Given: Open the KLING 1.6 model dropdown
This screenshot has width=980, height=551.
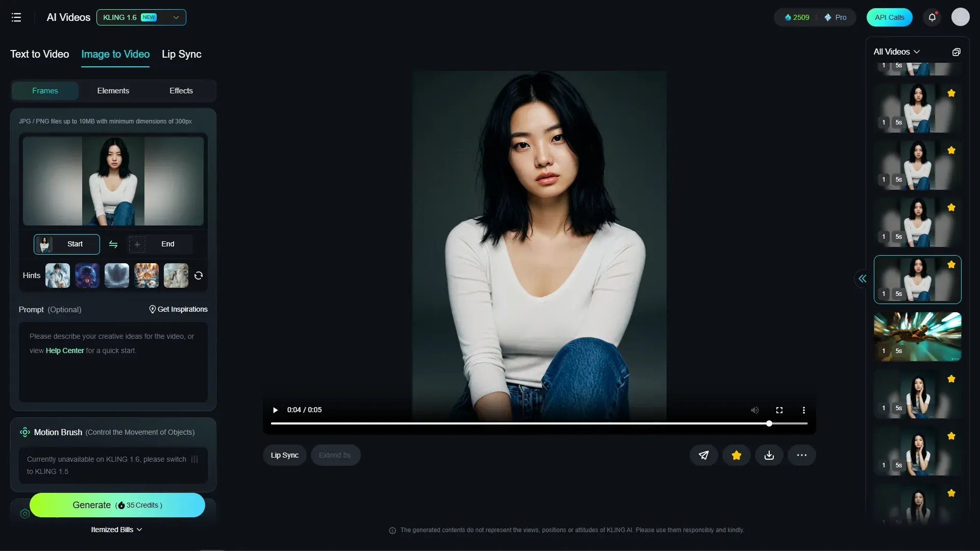Looking at the screenshot, I should coord(141,17).
